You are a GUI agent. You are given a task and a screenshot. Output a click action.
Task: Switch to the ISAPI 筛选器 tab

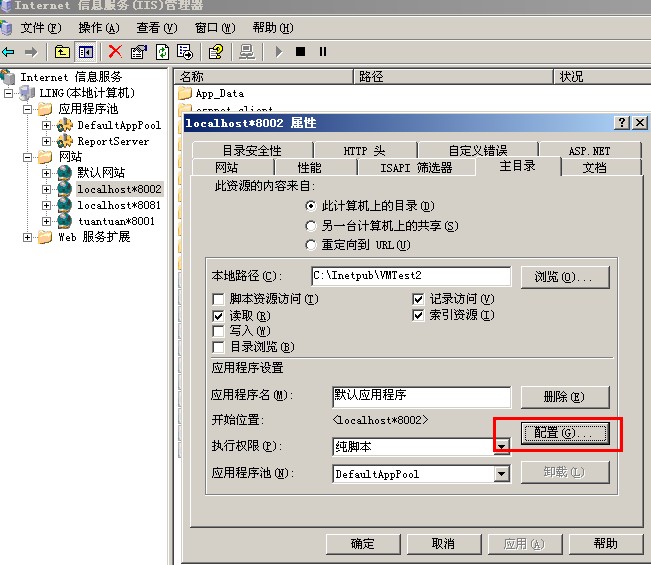[x=416, y=168]
